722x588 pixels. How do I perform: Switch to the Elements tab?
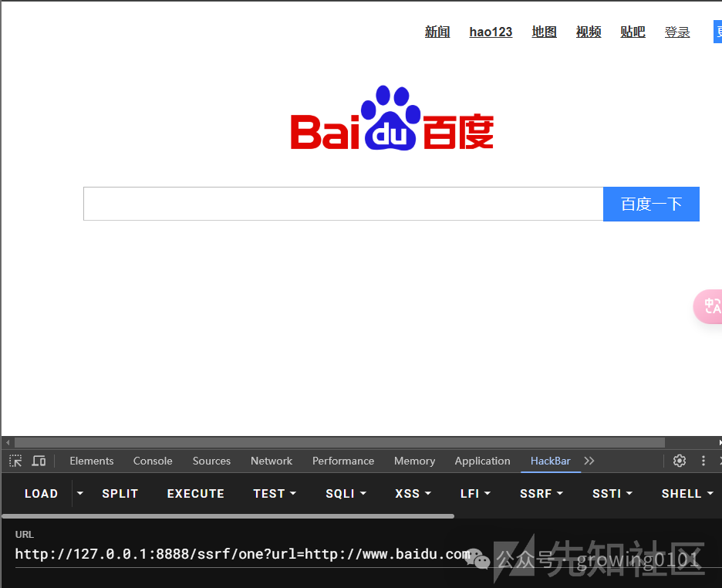92,461
